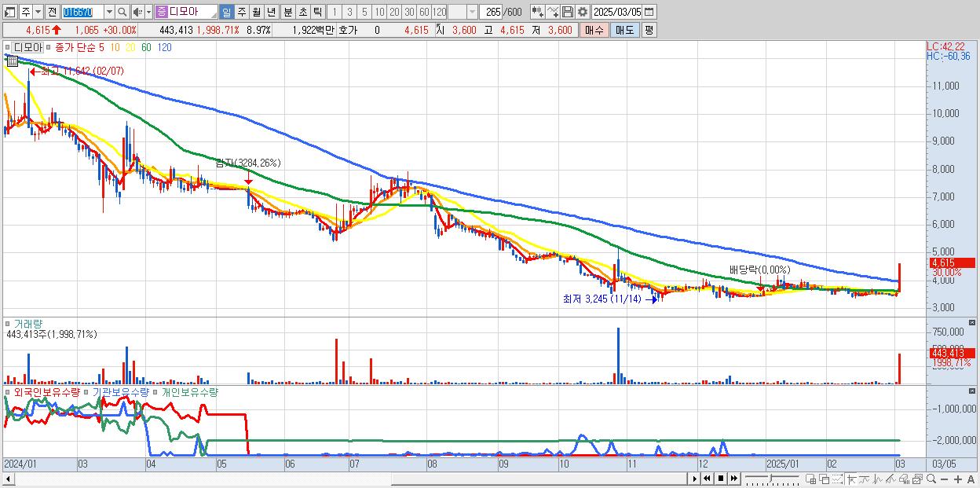The width and height of the screenshot is (980, 488).
Task: Select the 월 monthly chart period
Action: [256, 12]
